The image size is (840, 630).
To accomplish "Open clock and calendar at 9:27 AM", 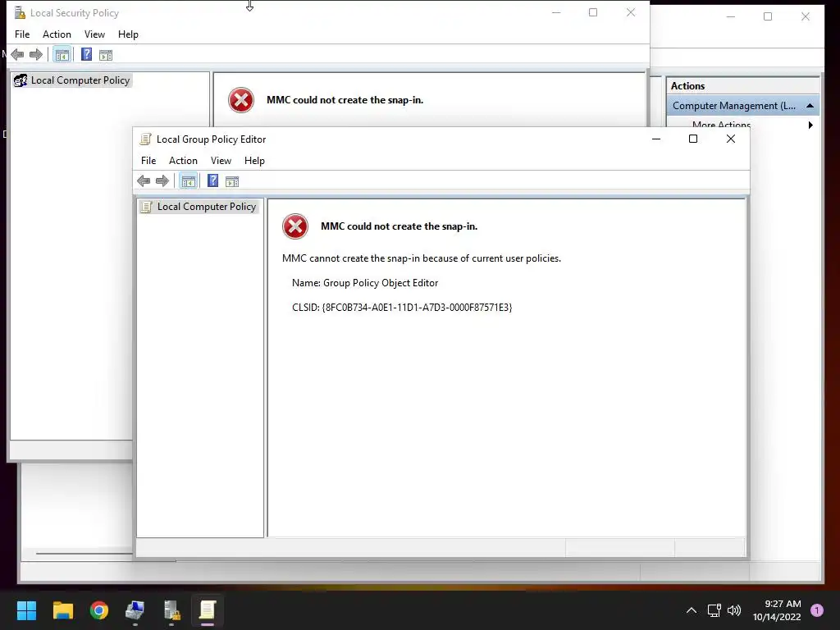I will point(777,610).
